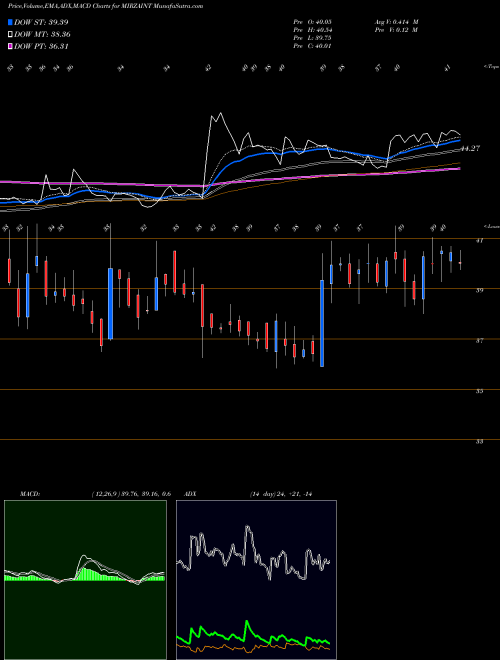Click the white DOW MT legend swatch
Viewport: 500px width, 660px height.
coord(10,35)
